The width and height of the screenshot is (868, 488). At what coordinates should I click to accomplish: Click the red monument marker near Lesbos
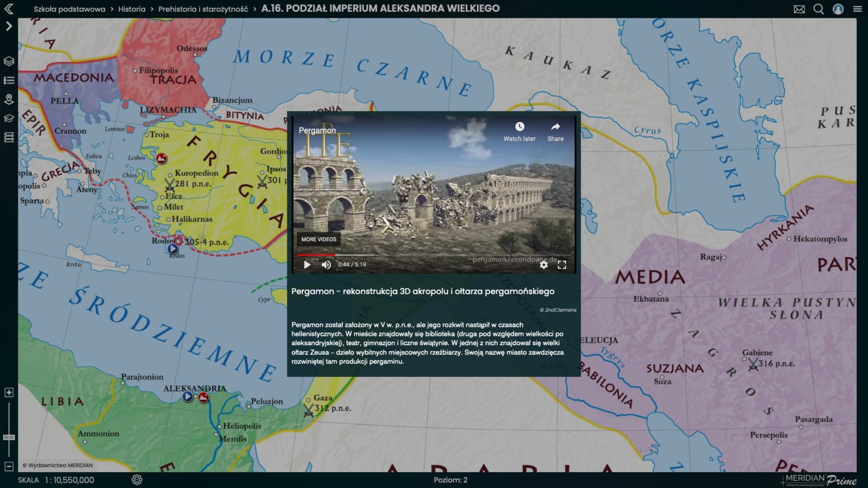click(x=161, y=158)
